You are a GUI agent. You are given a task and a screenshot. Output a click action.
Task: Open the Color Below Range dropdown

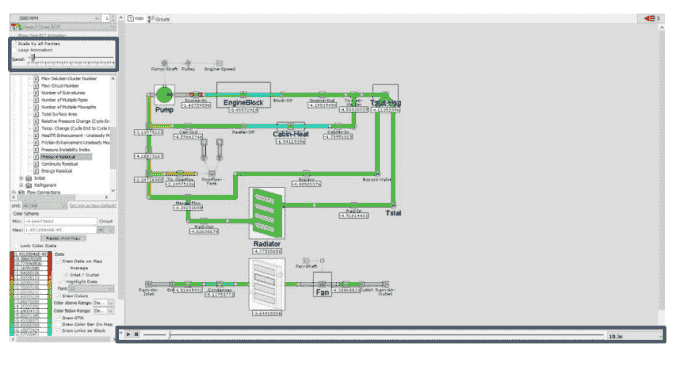[x=104, y=311]
